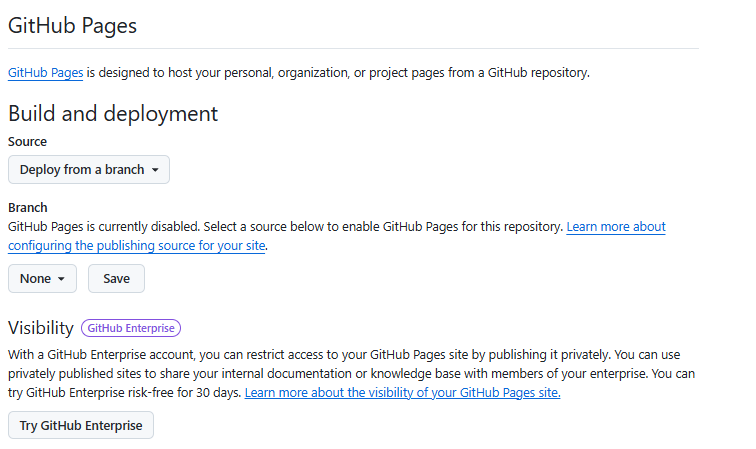
Task: Open the GitHub Pages documentation link
Action: [x=45, y=73]
